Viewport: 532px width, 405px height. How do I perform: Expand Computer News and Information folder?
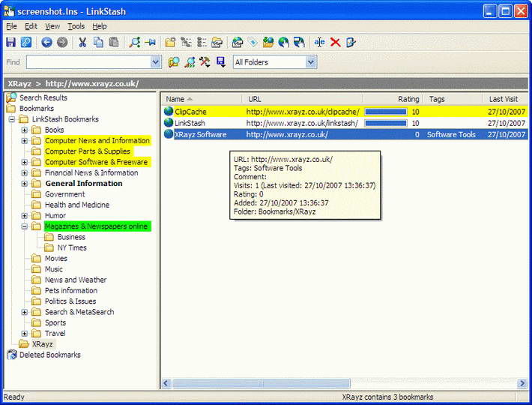pyautogui.click(x=25, y=140)
